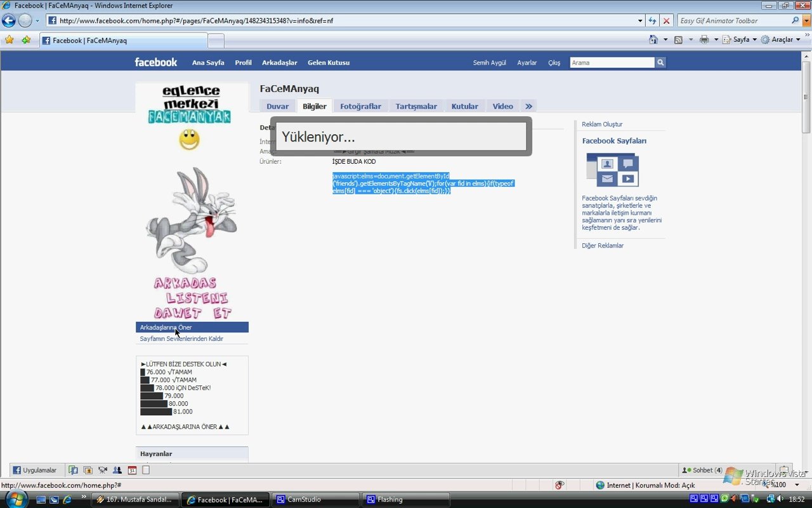Switch to the Mustafa Sandal taskbar window
Viewport: 812px width, 508px height.
(x=134, y=500)
